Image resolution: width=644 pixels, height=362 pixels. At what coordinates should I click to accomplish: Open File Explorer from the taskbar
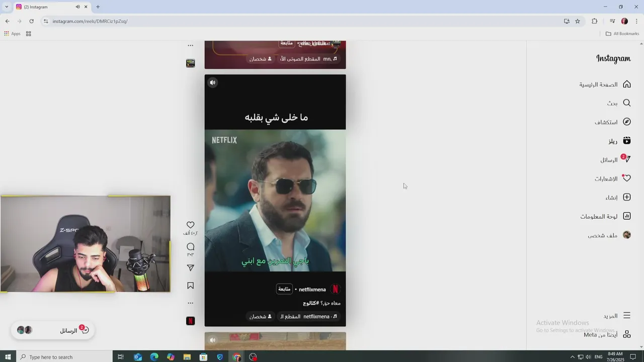pyautogui.click(x=187, y=357)
